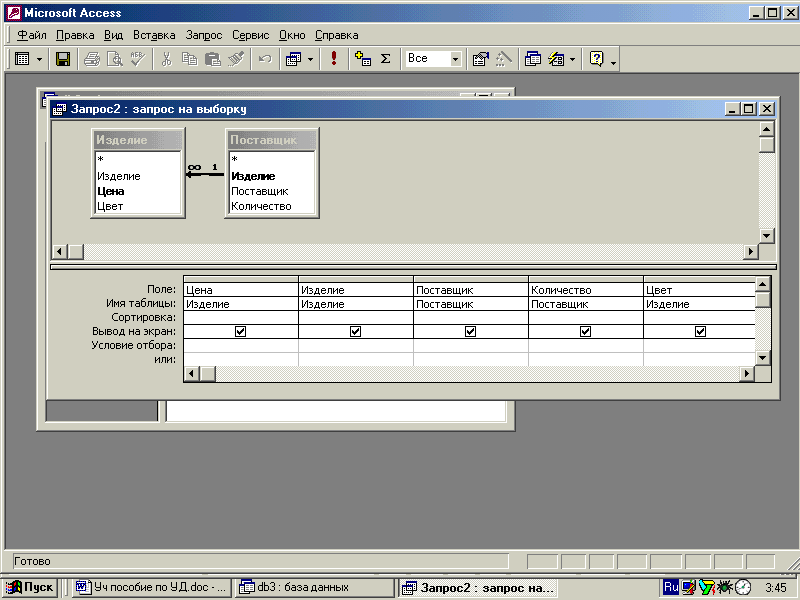Click the View (datasheet) toolbar icon
This screenshot has width=800, height=600.
coord(22,59)
